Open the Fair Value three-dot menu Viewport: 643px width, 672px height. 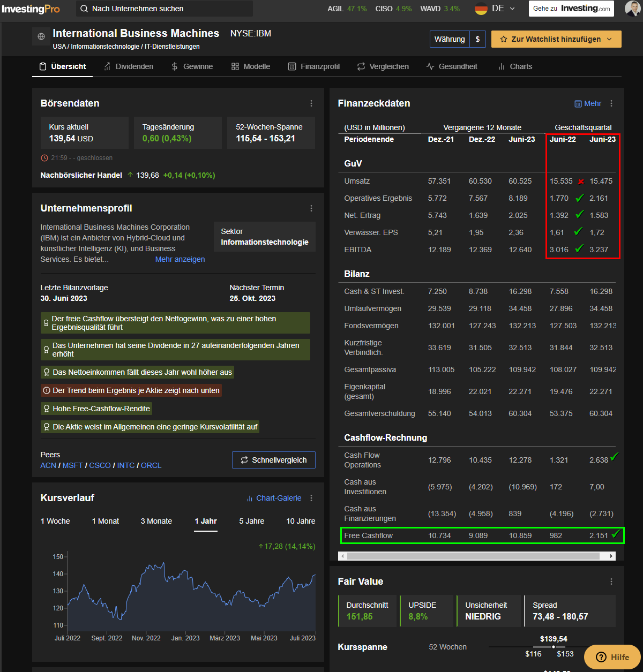[611, 582]
